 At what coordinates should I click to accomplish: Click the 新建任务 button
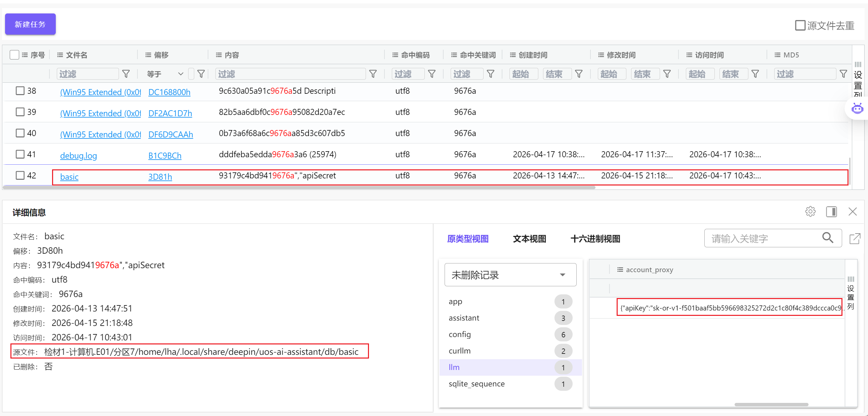(x=30, y=24)
